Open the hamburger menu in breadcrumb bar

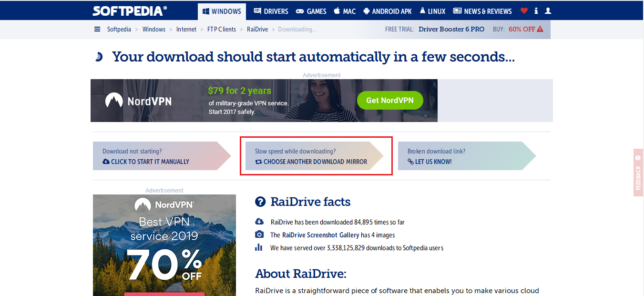(97, 29)
